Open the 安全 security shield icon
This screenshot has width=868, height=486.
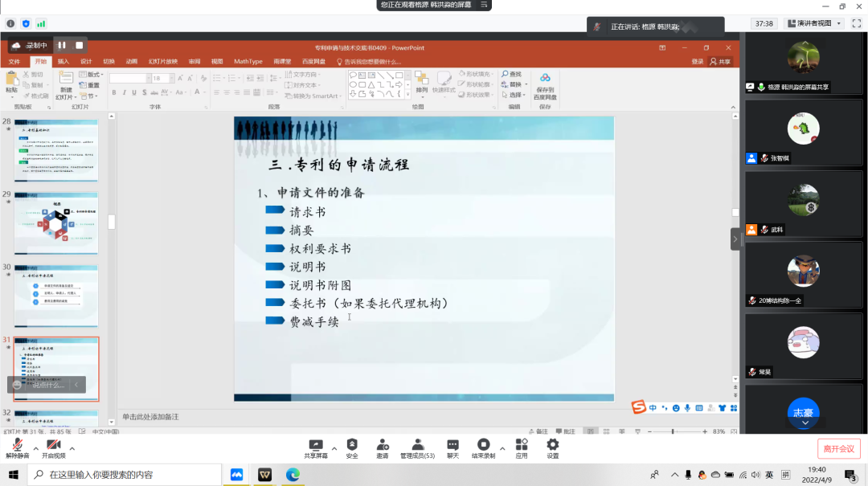352,446
